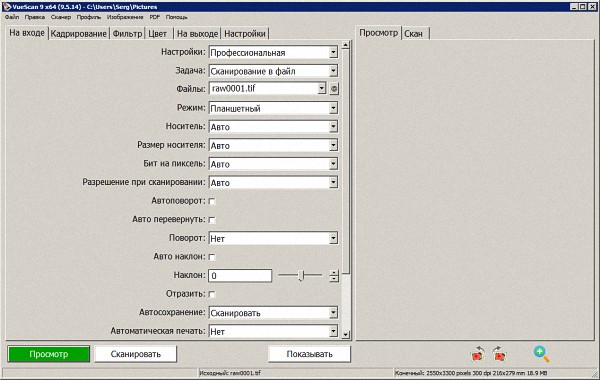600x380 pixels.
Task: Check the Авто наклон option
Action: (x=212, y=257)
